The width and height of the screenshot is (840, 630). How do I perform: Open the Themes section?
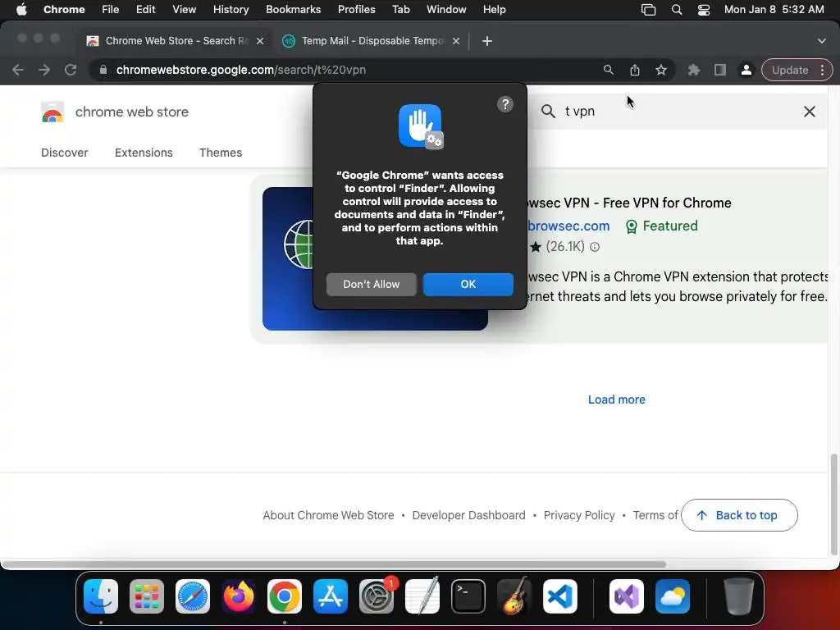coord(221,153)
